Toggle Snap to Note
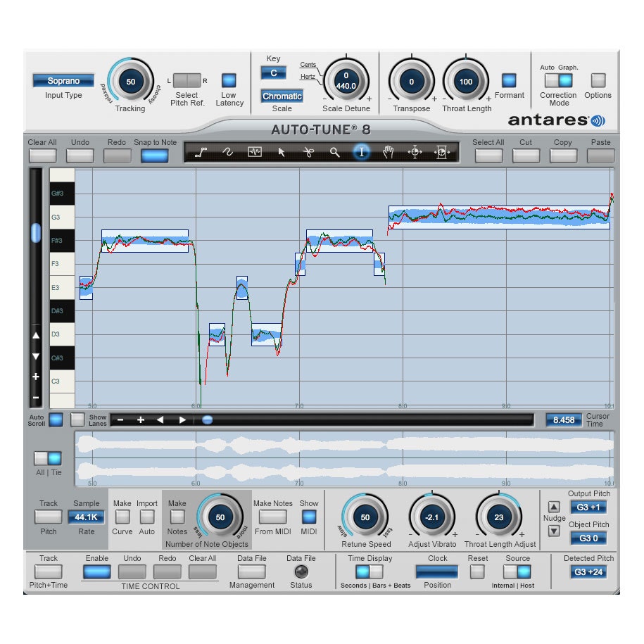The width and height of the screenshot is (644, 644). pyautogui.click(x=155, y=156)
